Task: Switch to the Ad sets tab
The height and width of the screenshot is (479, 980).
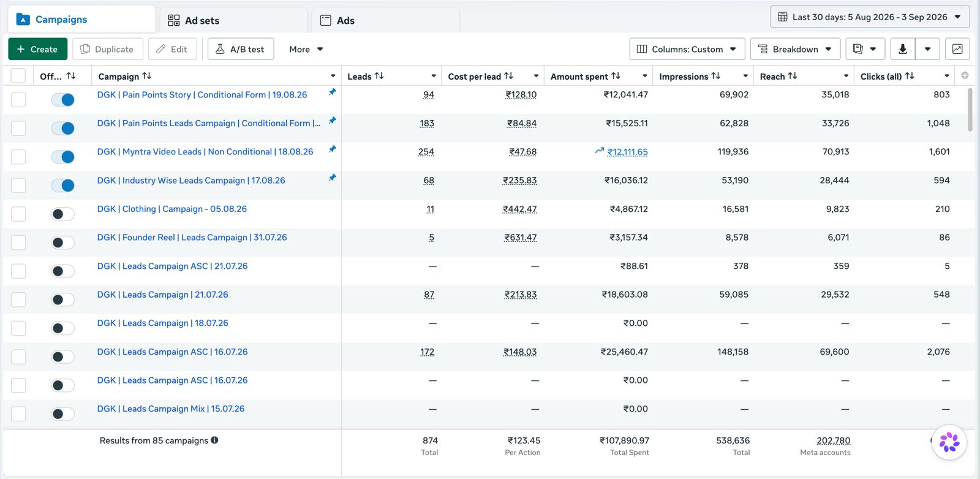Action: click(x=233, y=20)
